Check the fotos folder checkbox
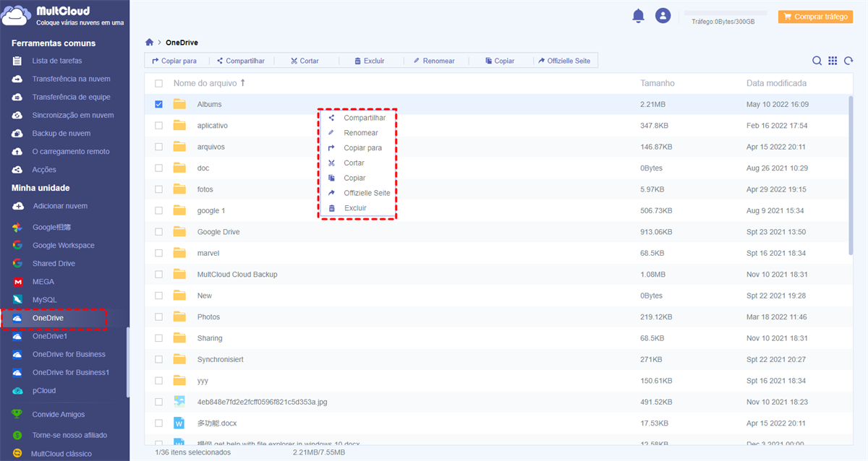This screenshot has width=868, height=461. (x=159, y=189)
